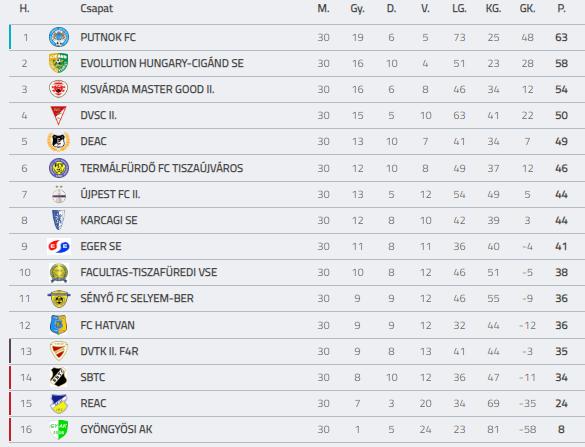
Task: Click the Putnok FC team crest
Action: pyautogui.click(x=59, y=37)
